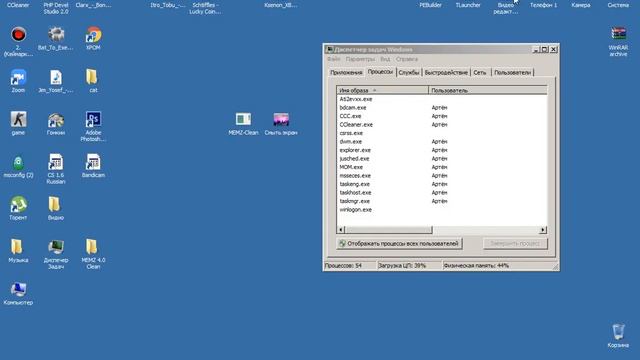The image size is (640, 360).
Task: Switch to the Приложения tab
Action: click(x=346, y=72)
